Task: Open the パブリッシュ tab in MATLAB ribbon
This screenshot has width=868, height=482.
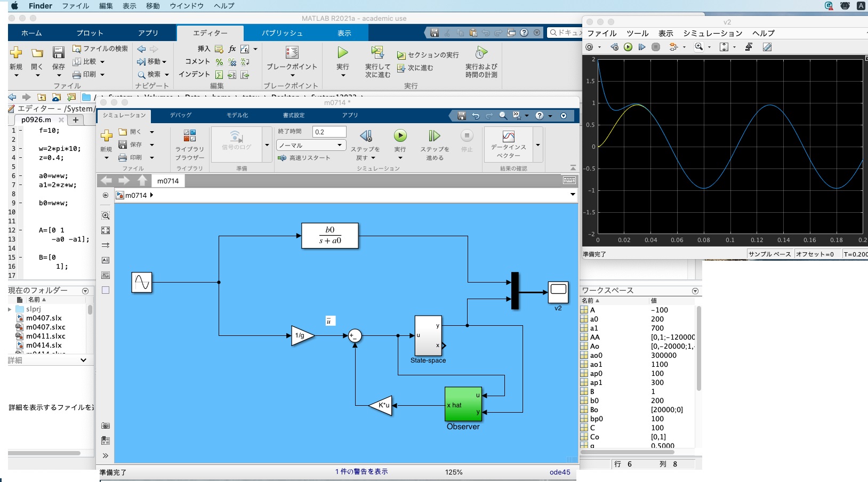Action: coord(282,33)
